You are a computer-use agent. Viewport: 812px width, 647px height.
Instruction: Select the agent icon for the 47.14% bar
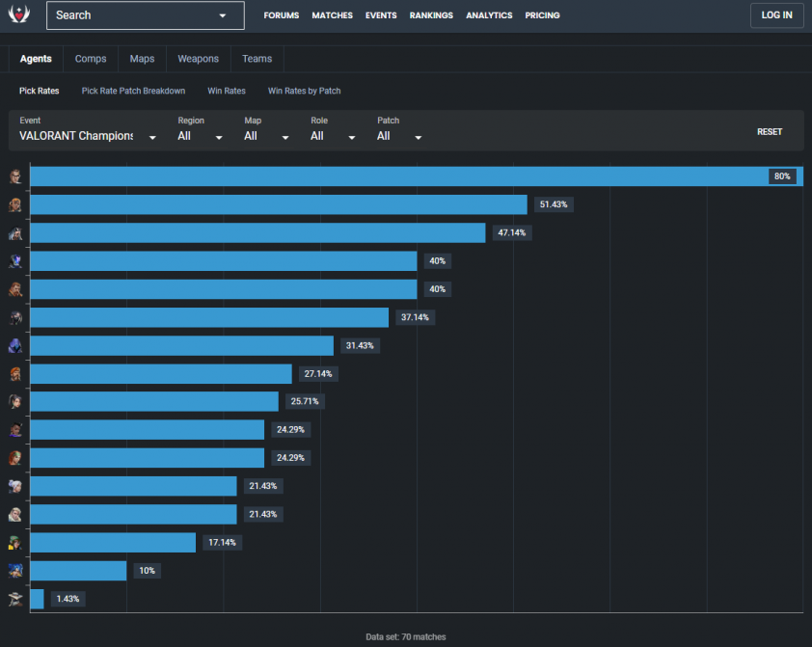click(15, 233)
